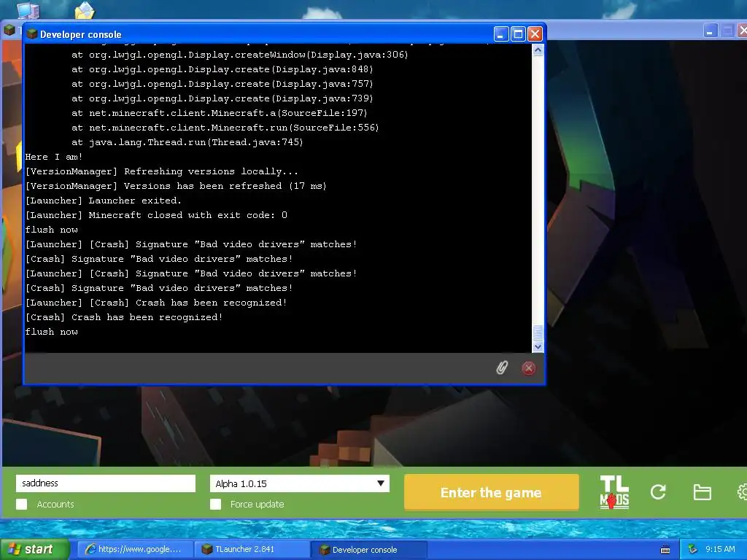This screenshot has width=747, height=560.
Task: Open the Windows start button
Action: click(x=34, y=550)
